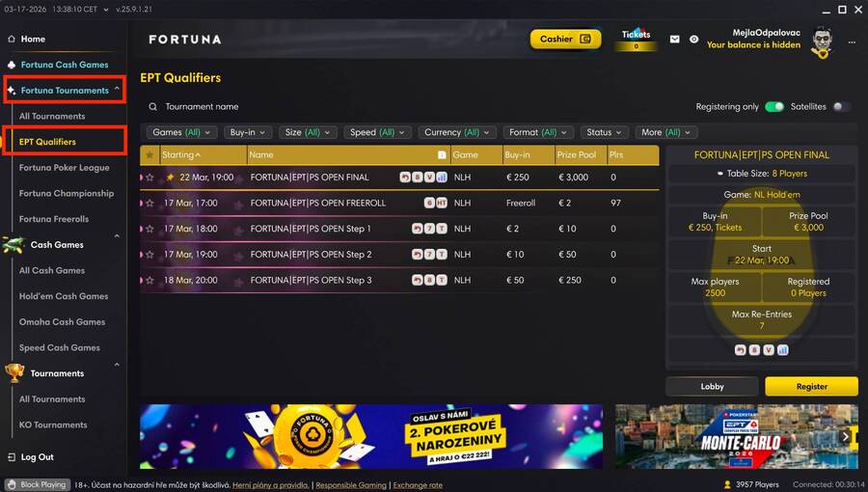Open the three-dots menu beside avatar
The width and height of the screenshot is (868, 492).
(852, 42)
